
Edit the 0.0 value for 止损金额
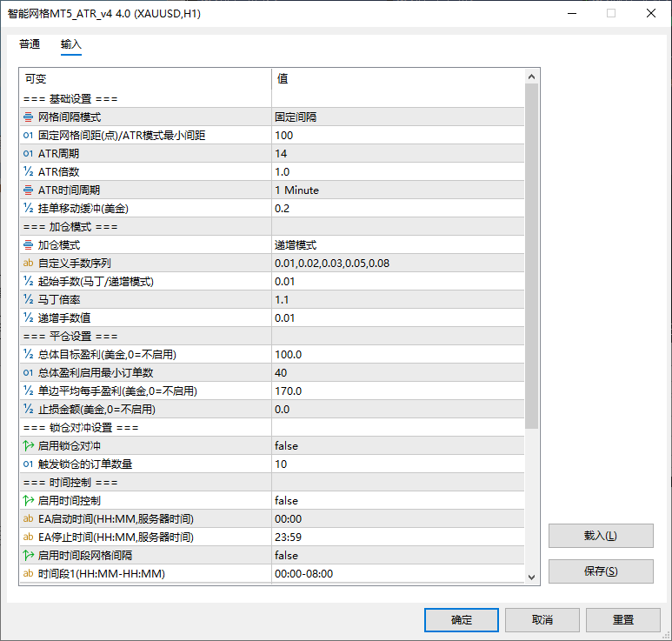click(x=398, y=409)
